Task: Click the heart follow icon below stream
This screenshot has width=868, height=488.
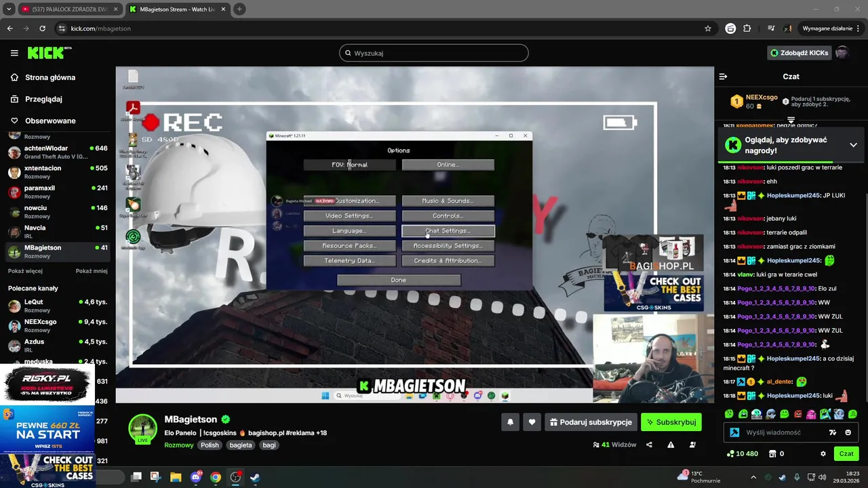Action: click(x=532, y=422)
